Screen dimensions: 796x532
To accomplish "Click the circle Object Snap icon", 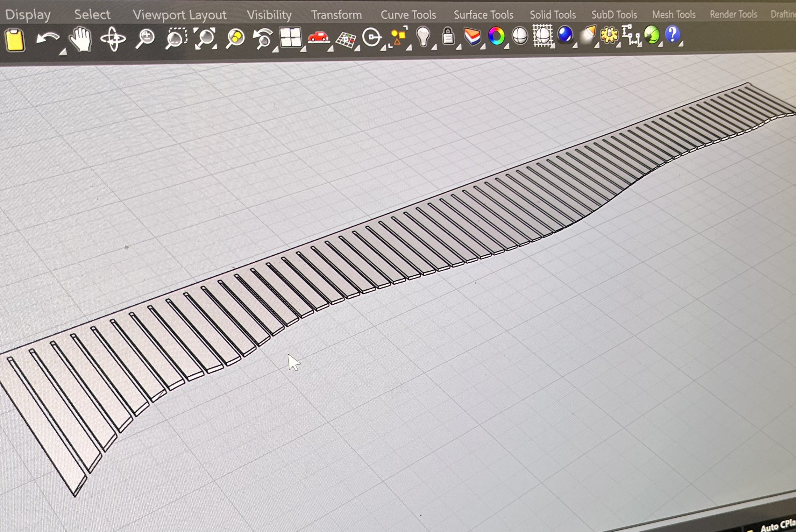I will point(372,37).
